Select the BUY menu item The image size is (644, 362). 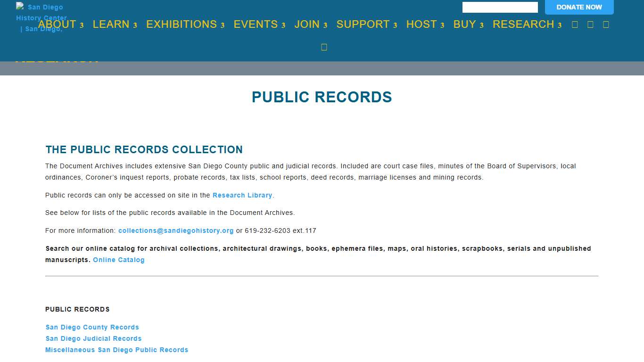pyautogui.click(x=464, y=24)
